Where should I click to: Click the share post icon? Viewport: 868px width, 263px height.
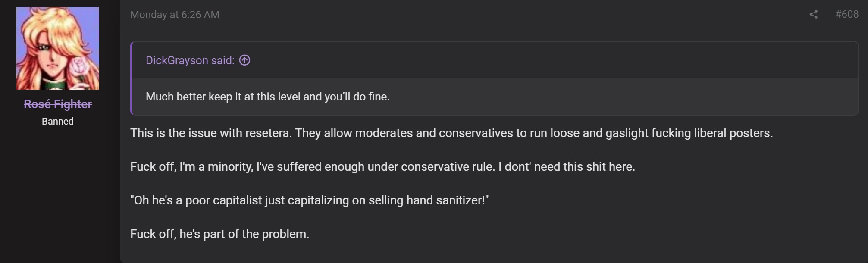[813, 15]
